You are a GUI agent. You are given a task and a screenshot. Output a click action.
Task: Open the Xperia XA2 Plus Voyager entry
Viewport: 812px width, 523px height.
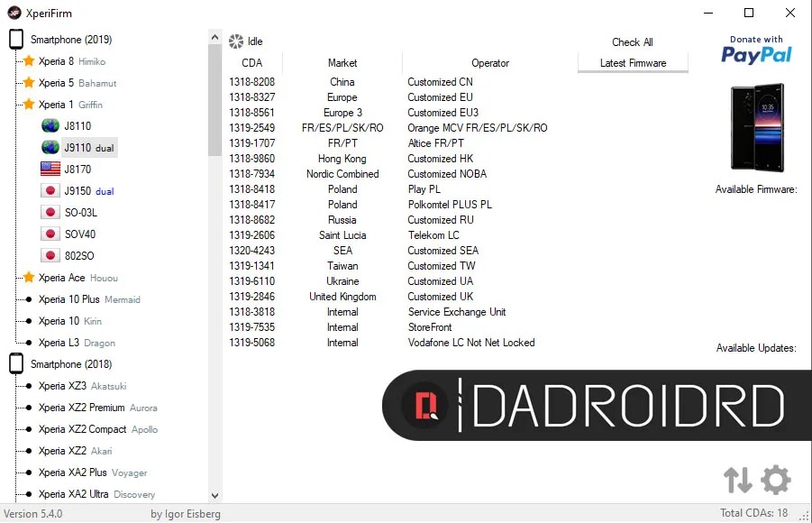[x=93, y=473]
